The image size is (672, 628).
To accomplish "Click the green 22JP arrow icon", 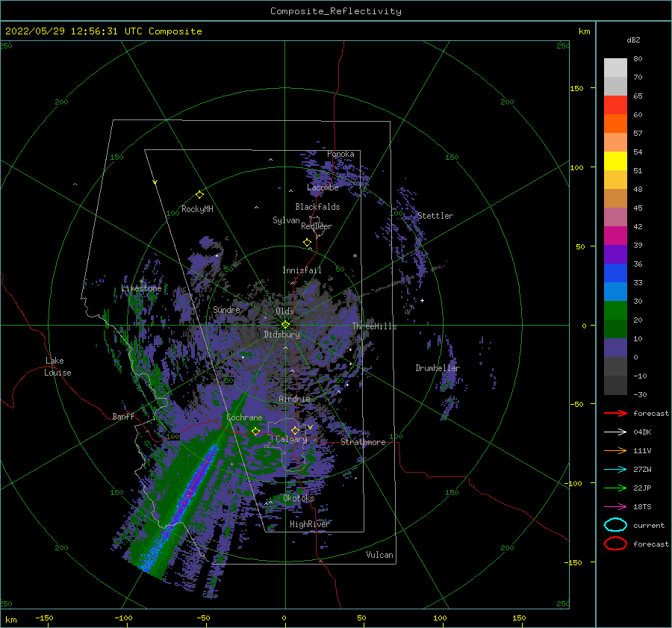I will tap(615, 488).
